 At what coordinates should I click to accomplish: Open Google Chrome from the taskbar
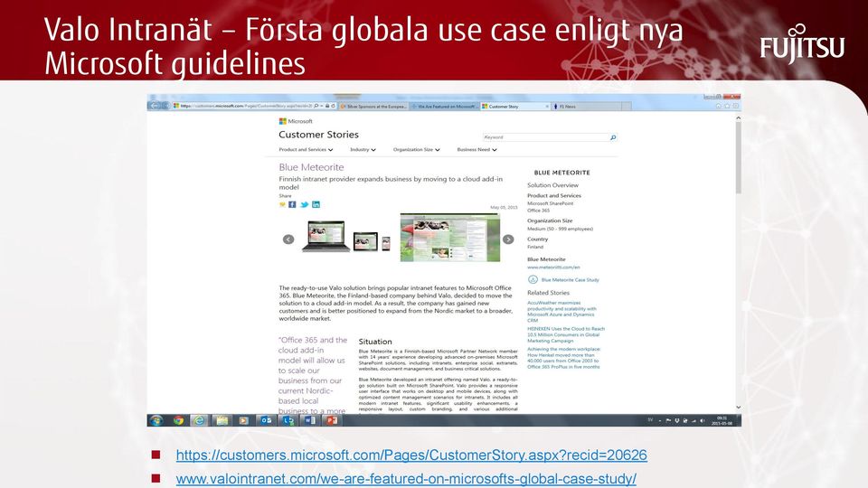click(178, 420)
